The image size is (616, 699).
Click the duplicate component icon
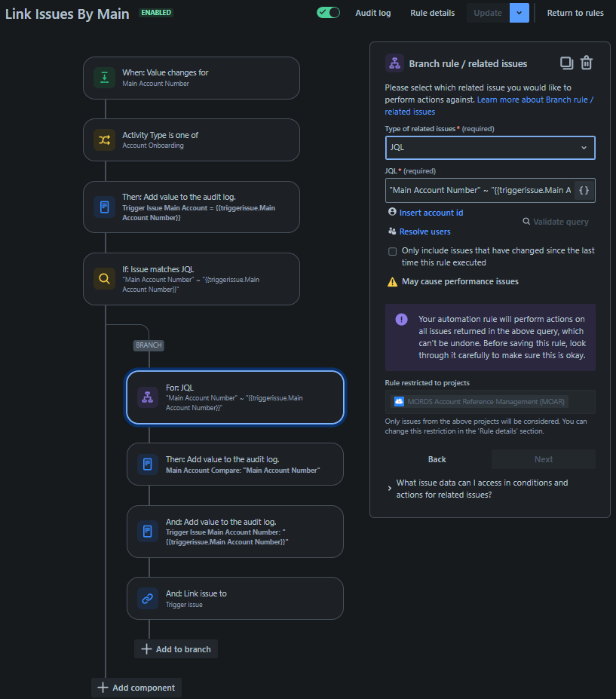(566, 63)
